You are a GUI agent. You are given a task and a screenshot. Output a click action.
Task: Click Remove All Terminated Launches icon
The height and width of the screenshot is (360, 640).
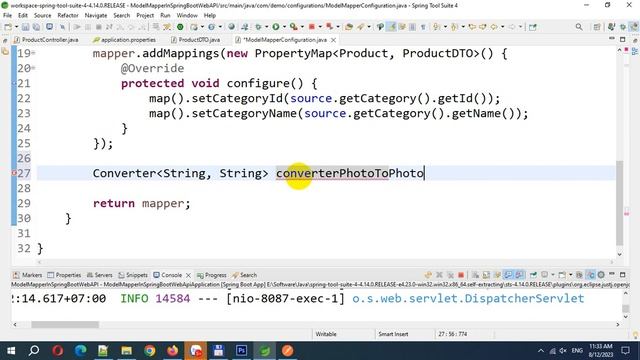pyautogui.click(x=451, y=275)
